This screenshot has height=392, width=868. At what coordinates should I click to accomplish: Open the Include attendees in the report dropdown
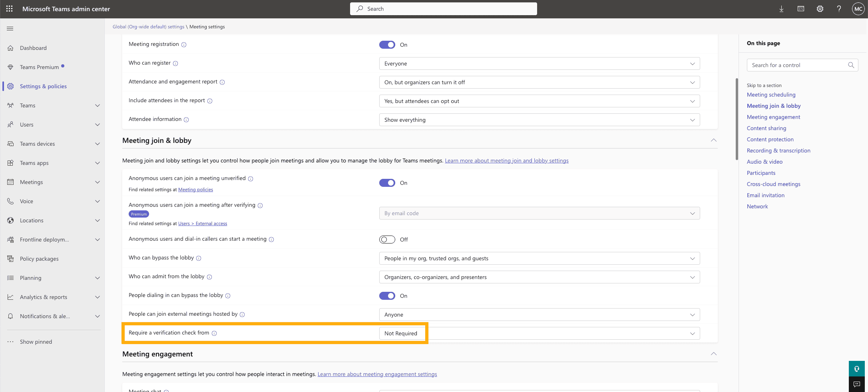coord(540,101)
